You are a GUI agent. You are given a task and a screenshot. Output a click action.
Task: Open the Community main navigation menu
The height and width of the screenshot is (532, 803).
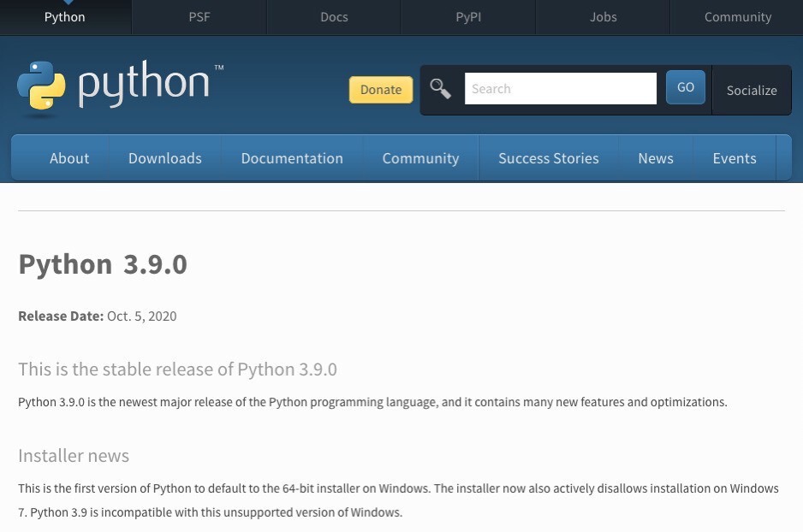(x=420, y=158)
